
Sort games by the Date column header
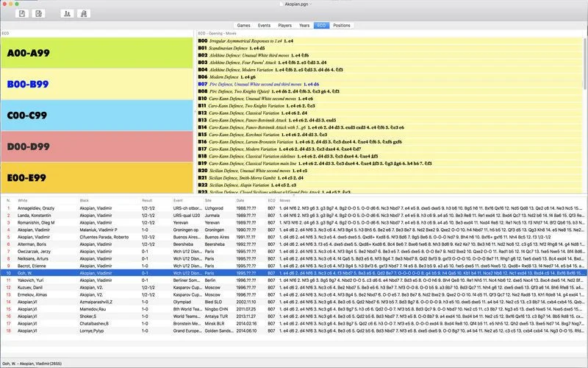240,200
